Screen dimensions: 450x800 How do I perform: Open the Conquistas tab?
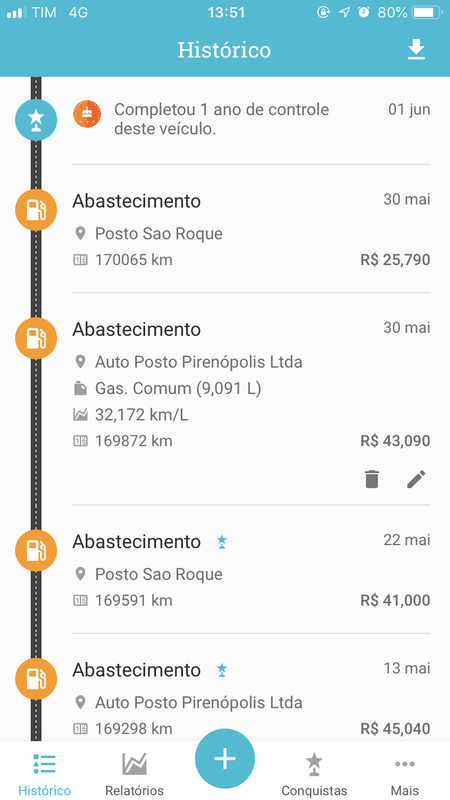coord(314,773)
